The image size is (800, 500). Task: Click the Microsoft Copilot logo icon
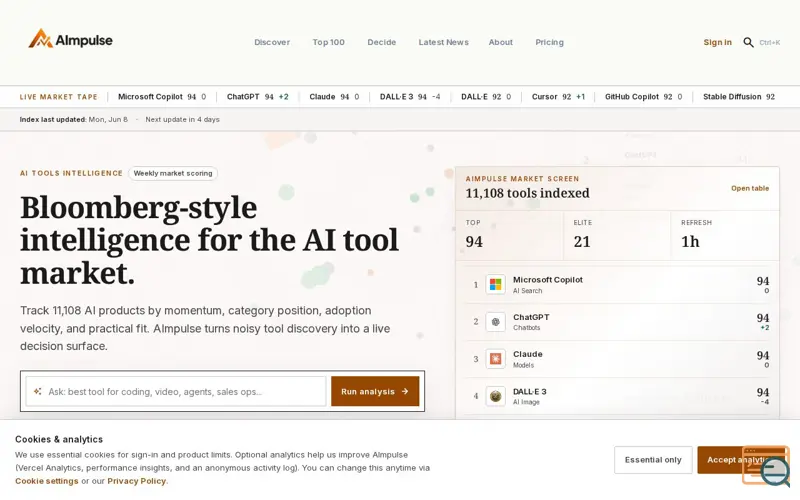pos(495,285)
